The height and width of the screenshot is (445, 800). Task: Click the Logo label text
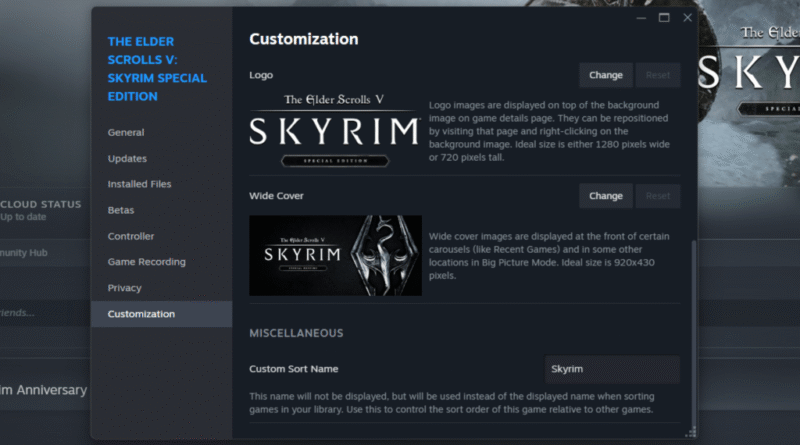(261, 75)
